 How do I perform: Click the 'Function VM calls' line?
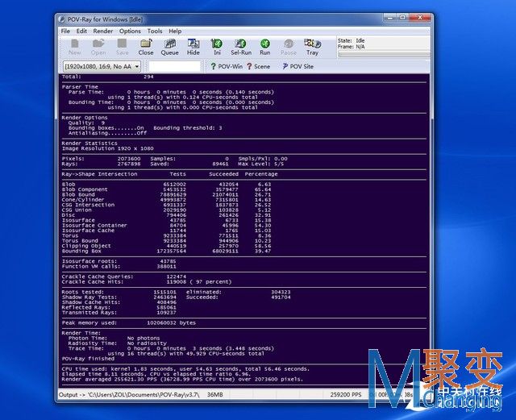coord(119,267)
